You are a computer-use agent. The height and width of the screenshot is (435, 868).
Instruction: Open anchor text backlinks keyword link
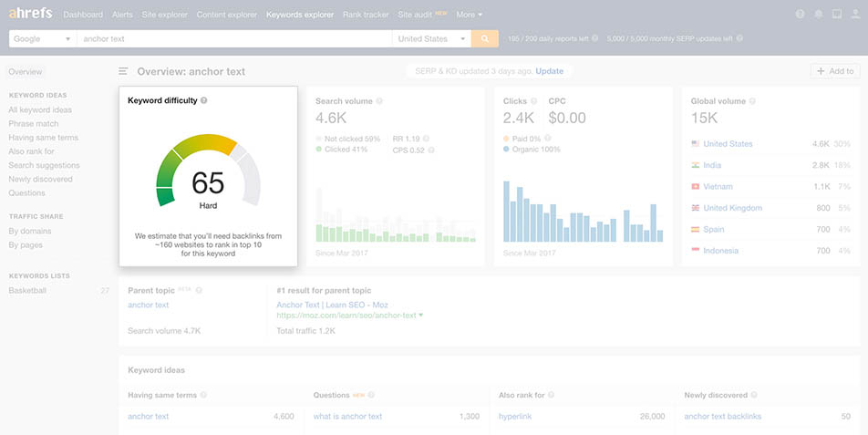coord(722,416)
